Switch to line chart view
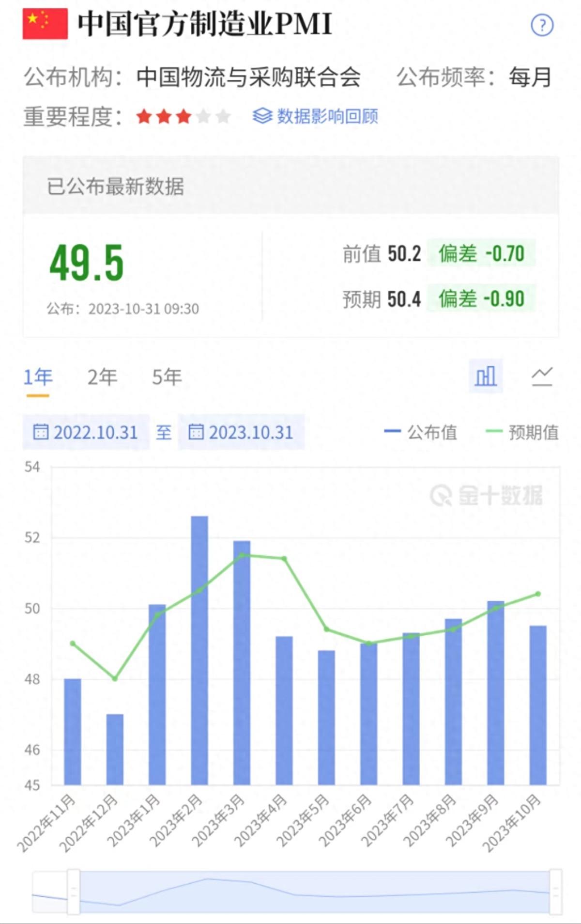Image resolution: width=581 pixels, height=924 pixels. pos(542,376)
